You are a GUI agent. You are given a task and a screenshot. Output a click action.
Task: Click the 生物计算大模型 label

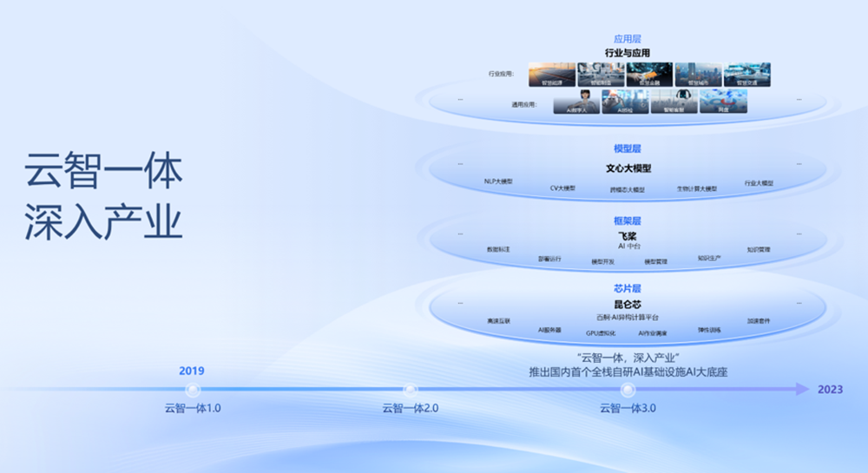tap(697, 188)
